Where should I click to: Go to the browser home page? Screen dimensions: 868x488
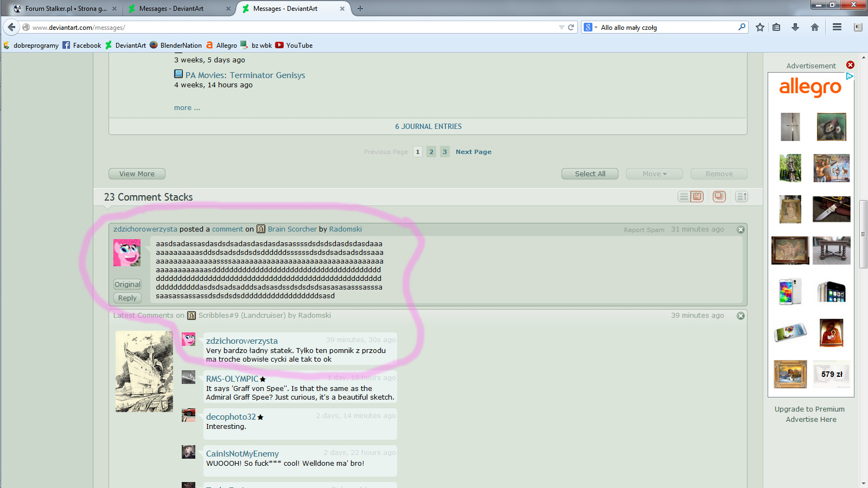pos(814,27)
